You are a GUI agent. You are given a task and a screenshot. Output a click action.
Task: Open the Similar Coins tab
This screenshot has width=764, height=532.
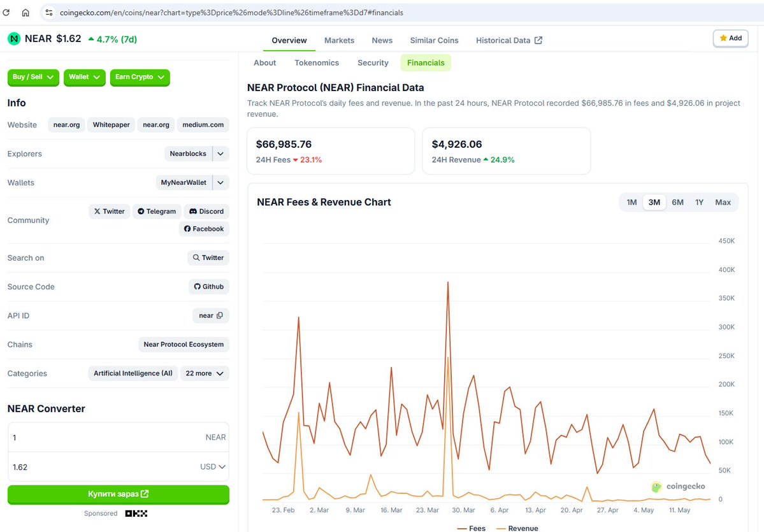click(x=434, y=40)
